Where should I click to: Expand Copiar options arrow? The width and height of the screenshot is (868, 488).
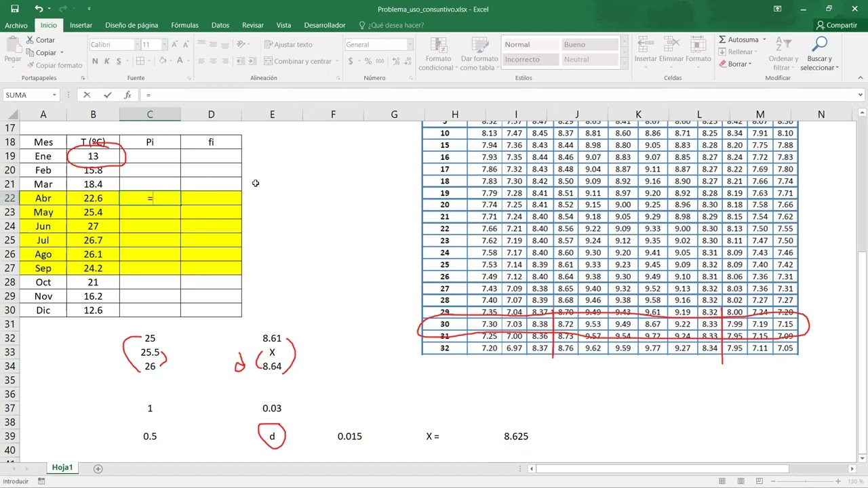(62, 52)
